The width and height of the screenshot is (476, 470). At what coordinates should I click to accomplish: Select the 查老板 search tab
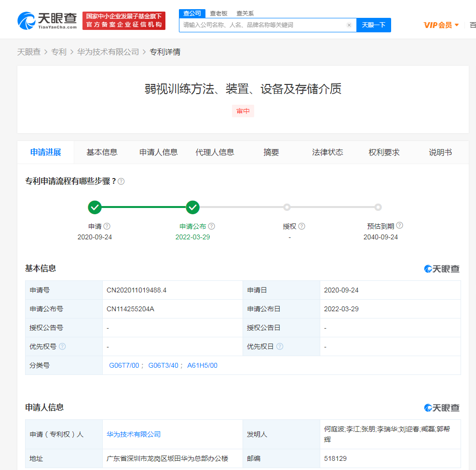tap(218, 14)
